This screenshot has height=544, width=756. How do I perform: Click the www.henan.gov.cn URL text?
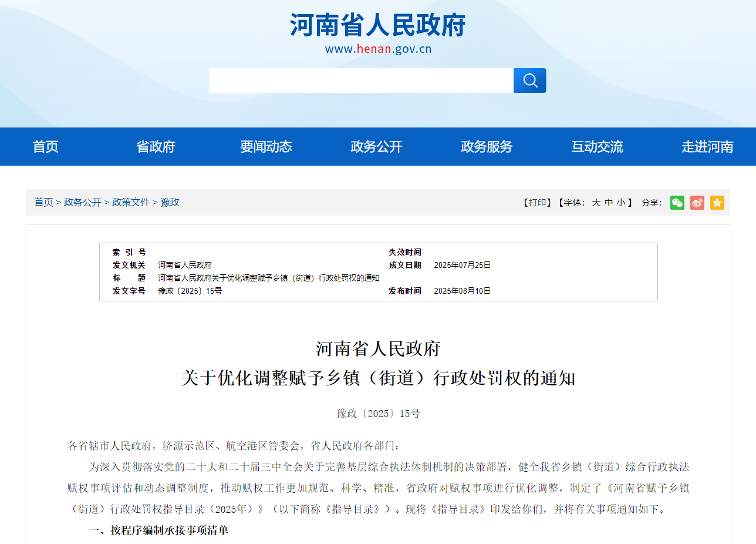click(x=378, y=49)
